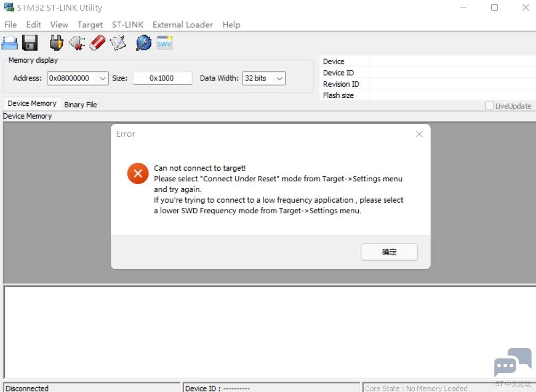Image resolution: width=536 pixels, height=392 pixels.
Task: Click the Open file toolbar icon
Action: 10,43
